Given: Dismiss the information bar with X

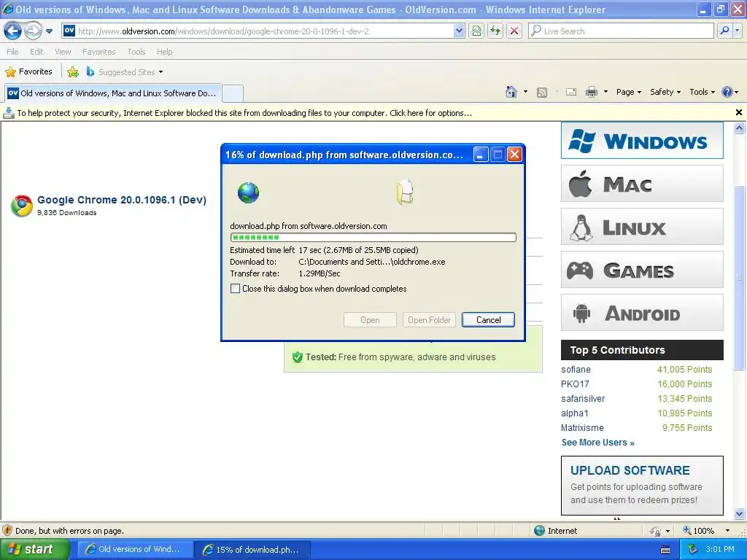Looking at the screenshot, I should [739, 112].
